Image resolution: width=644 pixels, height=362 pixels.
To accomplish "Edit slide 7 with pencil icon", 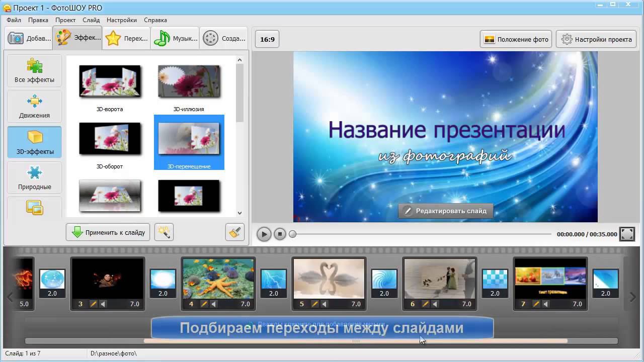I will point(536,304).
